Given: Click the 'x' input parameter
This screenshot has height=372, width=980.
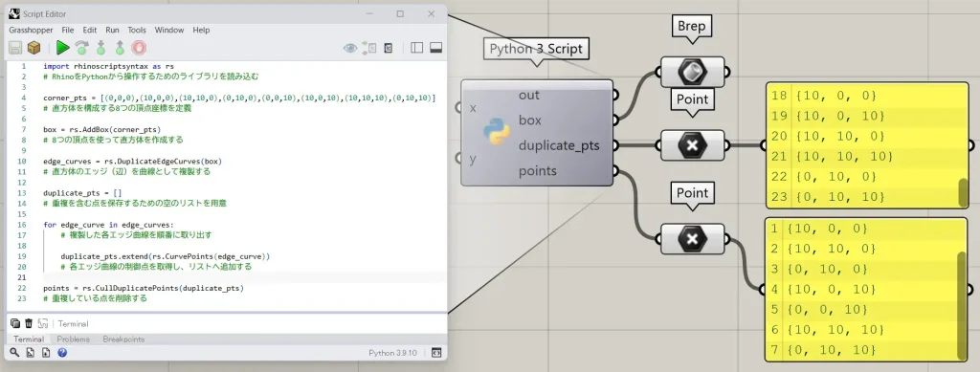Looking at the screenshot, I should (x=473, y=108).
